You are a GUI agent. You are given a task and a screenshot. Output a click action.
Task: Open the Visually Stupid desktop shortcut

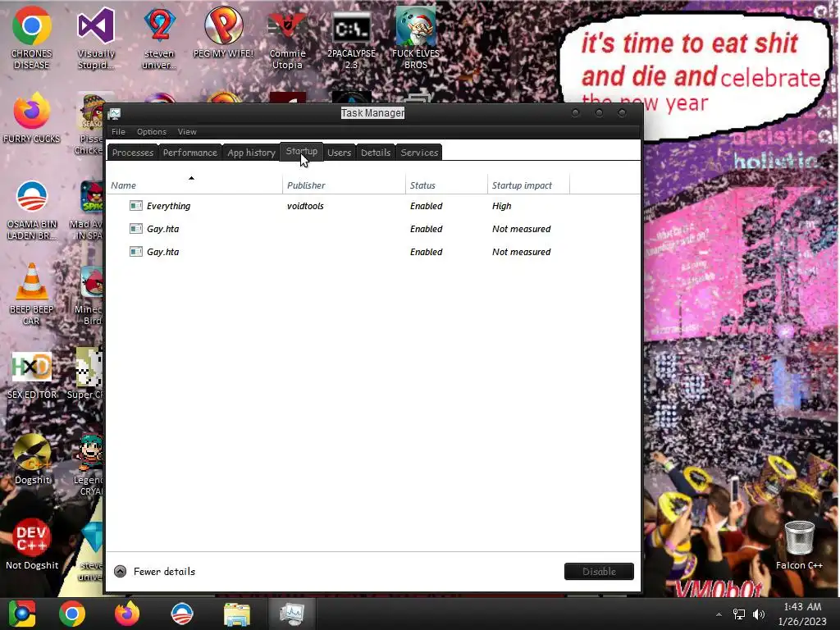pyautogui.click(x=96, y=38)
